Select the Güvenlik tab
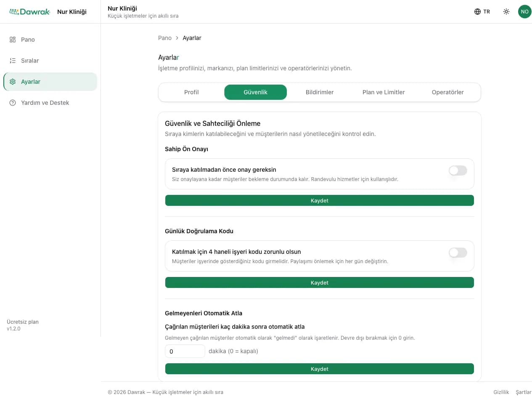 click(x=255, y=92)
